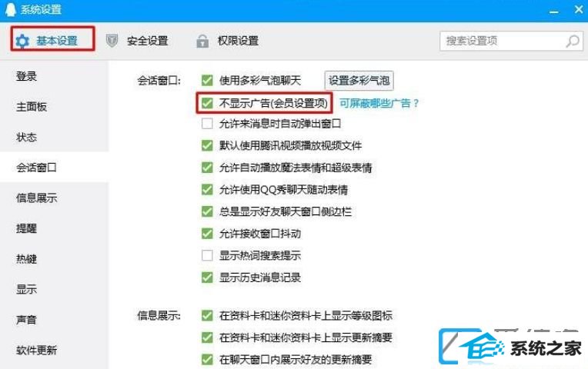This screenshot has height=369, width=588.
Task: Check 显示热词搜索提示 option
Action: pos(207,255)
